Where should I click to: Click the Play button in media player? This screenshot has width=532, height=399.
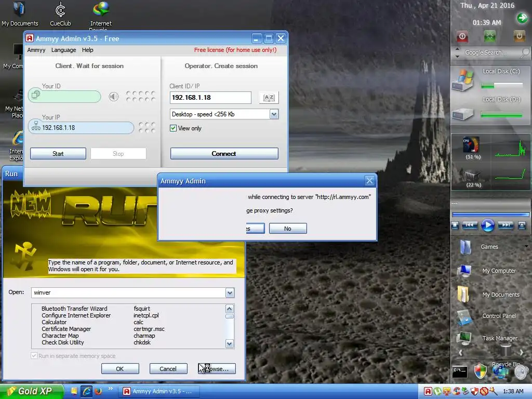pyautogui.click(x=488, y=225)
